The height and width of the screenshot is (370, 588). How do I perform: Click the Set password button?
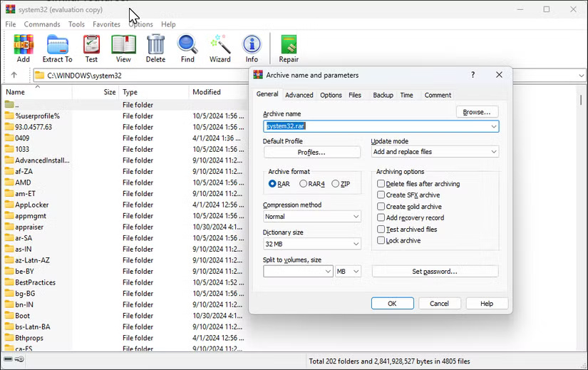click(x=435, y=272)
